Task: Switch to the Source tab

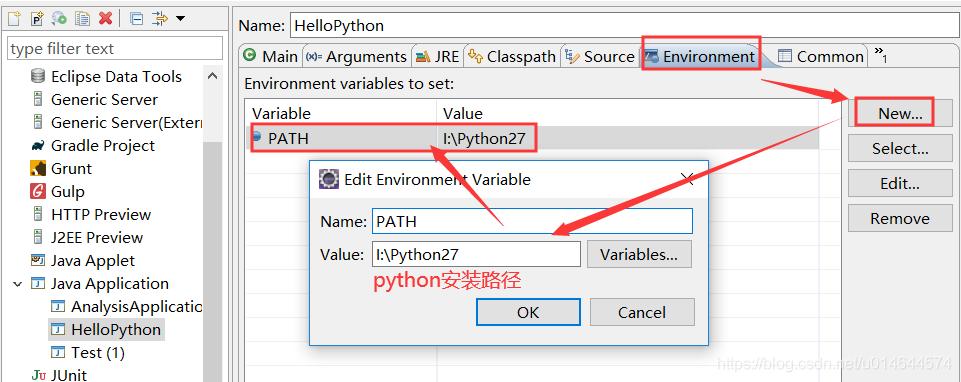Action: tap(599, 56)
